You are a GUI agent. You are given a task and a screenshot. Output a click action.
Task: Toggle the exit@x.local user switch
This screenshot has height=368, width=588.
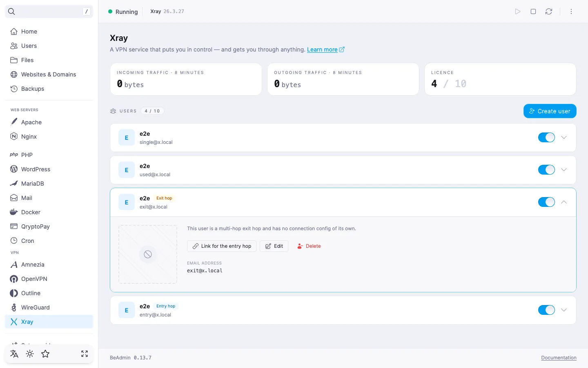click(x=546, y=202)
